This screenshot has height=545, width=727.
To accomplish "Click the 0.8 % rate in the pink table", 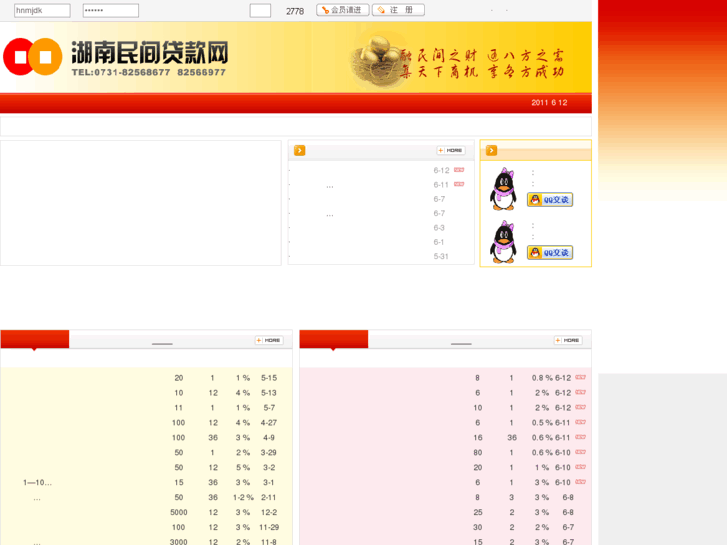I will 542,378.
